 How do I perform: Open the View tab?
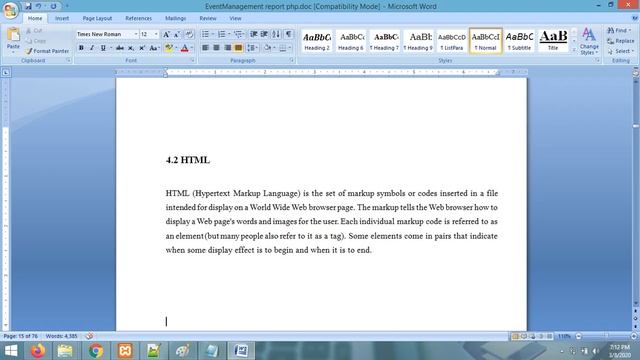[x=235, y=18]
